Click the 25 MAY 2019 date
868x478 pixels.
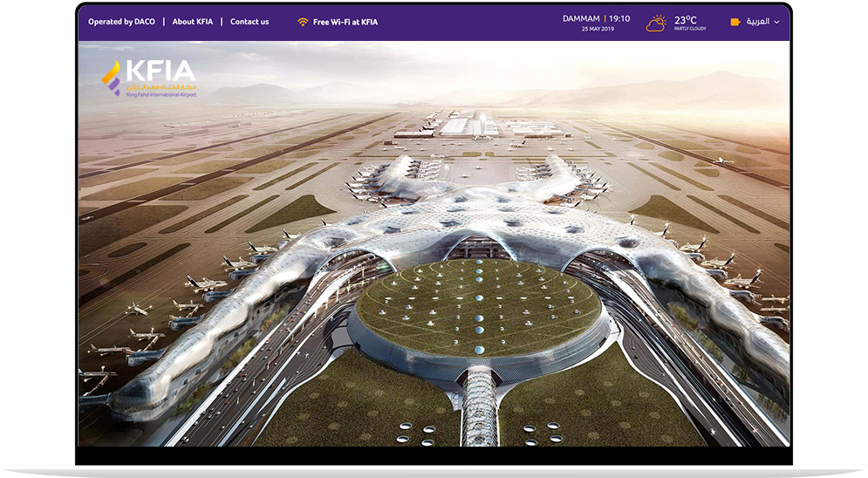pyautogui.click(x=597, y=29)
